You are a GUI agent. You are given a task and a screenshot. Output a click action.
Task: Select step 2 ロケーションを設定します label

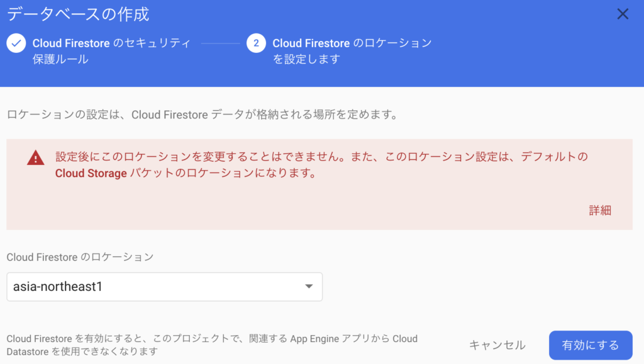point(352,51)
